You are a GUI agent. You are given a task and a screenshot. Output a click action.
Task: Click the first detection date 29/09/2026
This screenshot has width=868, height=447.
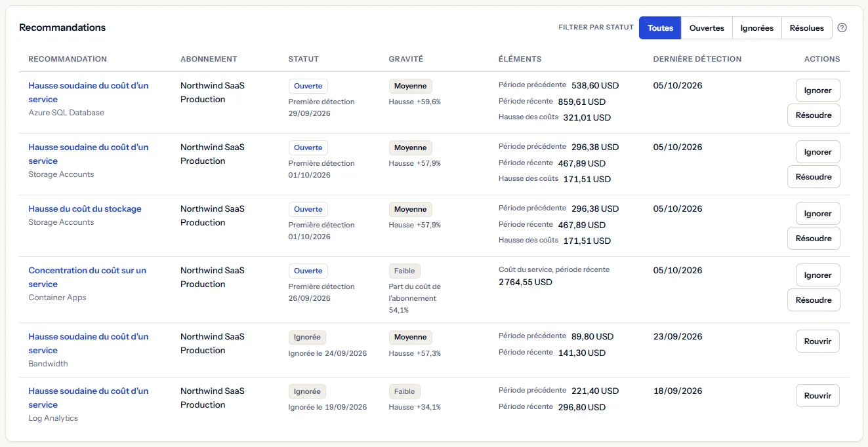(x=310, y=114)
